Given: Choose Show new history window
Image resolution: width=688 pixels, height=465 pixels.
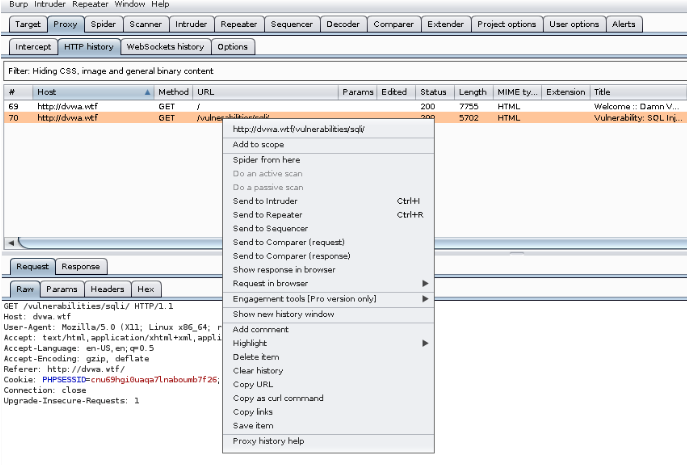Looking at the screenshot, I should [329, 314].
